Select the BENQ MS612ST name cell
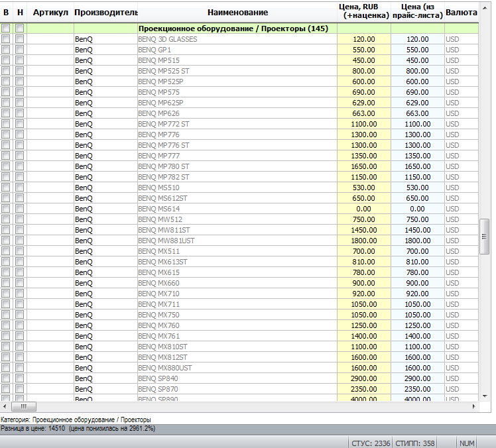 click(x=237, y=198)
